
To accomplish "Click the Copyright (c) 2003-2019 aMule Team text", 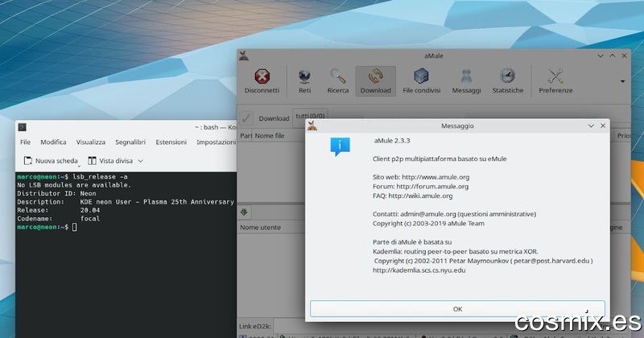I will pyautogui.click(x=428, y=224).
